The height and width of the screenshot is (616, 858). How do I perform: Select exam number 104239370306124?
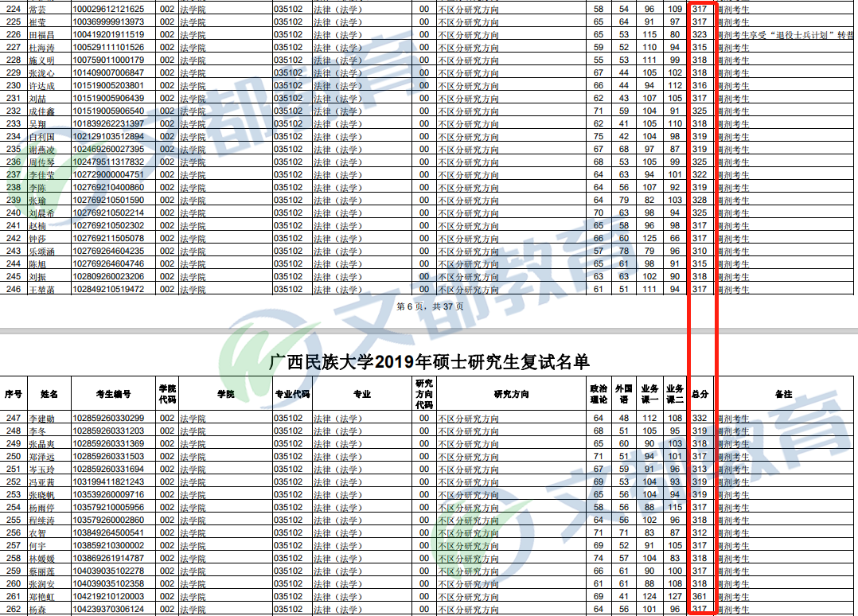[x=108, y=609]
